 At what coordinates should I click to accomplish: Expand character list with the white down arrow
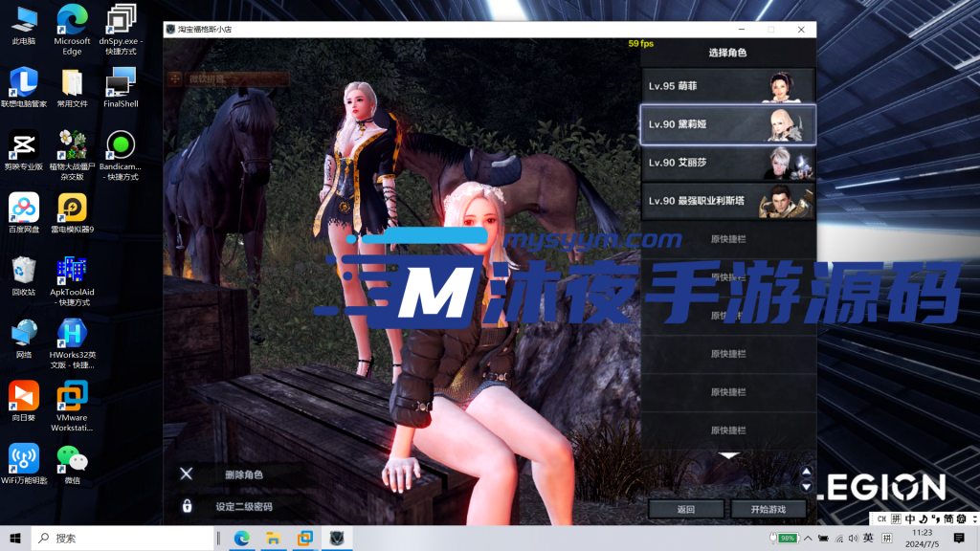click(728, 455)
